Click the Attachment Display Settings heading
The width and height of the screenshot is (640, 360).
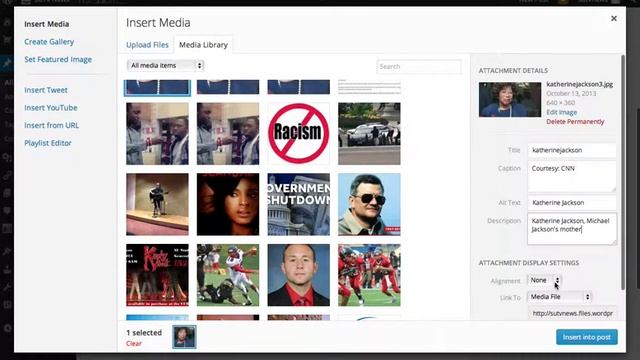[529, 263]
